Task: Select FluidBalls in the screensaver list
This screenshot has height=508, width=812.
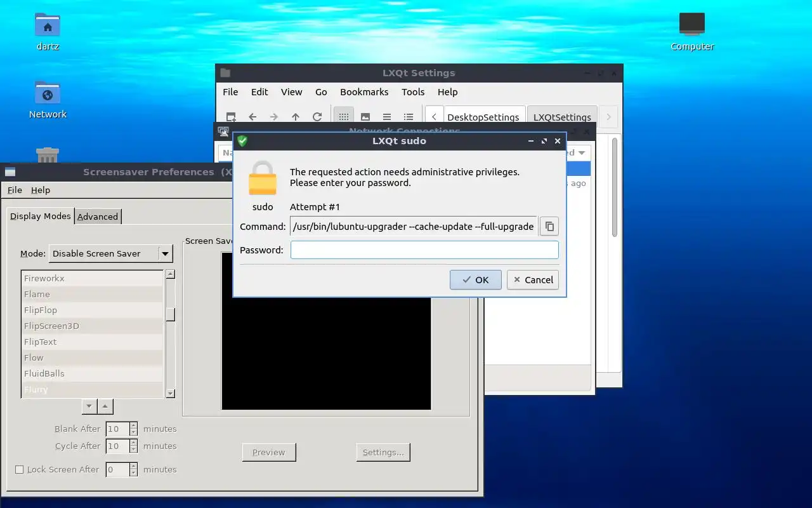Action: (x=93, y=373)
